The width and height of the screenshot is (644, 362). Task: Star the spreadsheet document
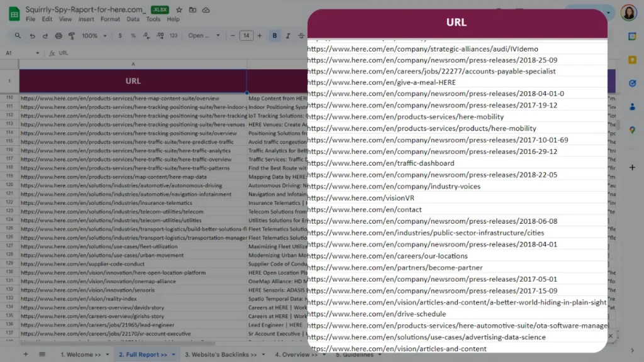pos(179,10)
